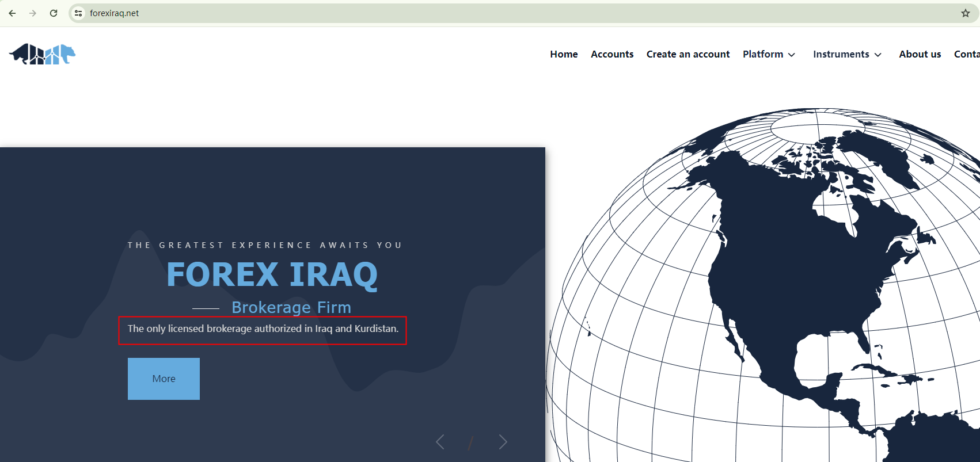Click the licensed brokerage sentence text
The width and height of the screenshot is (980, 462).
[x=263, y=329]
